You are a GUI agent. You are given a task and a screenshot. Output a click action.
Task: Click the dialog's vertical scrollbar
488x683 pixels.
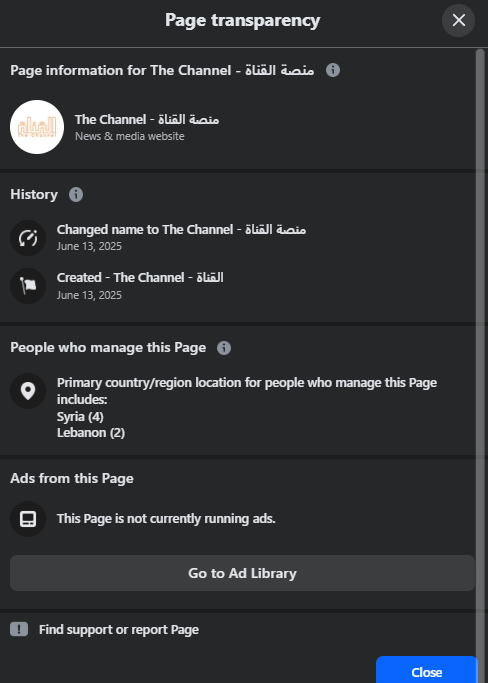pyautogui.click(x=480, y=348)
